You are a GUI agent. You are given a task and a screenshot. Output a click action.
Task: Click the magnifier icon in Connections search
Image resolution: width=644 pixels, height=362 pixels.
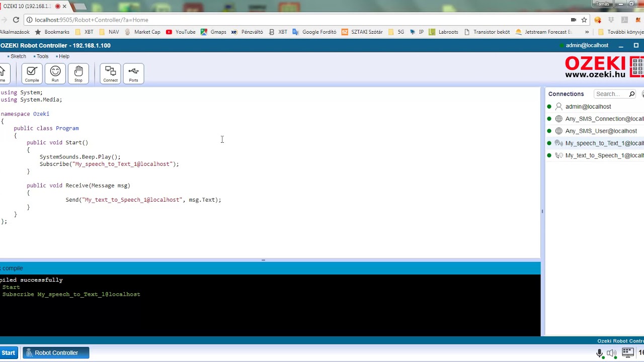pos(632,94)
